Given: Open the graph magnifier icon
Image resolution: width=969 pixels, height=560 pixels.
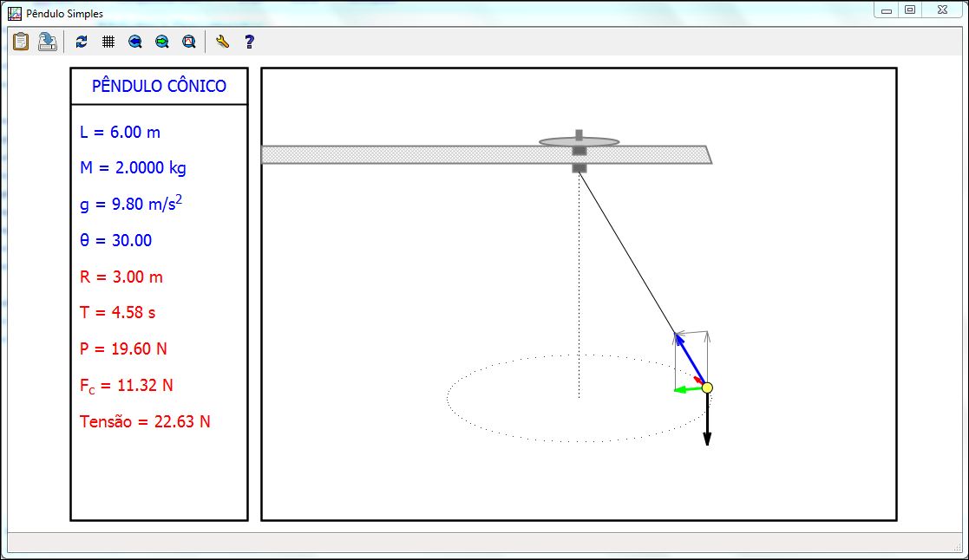Looking at the screenshot, I should pyautogui.click(x=188, y=41).
